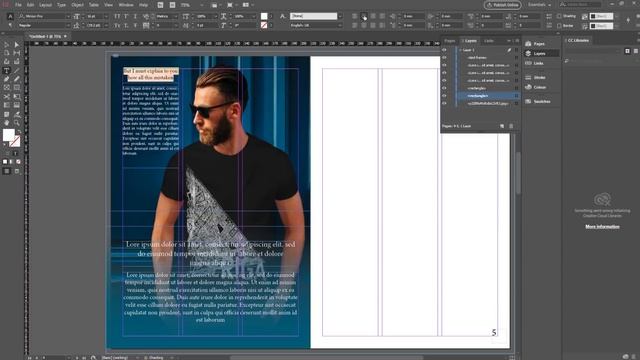Image resolution: width=640 pixels, height=360 pixels.
Task: Open the zoom level 75% dropdown
Action: pyautogui.click(x=202, y=5)
